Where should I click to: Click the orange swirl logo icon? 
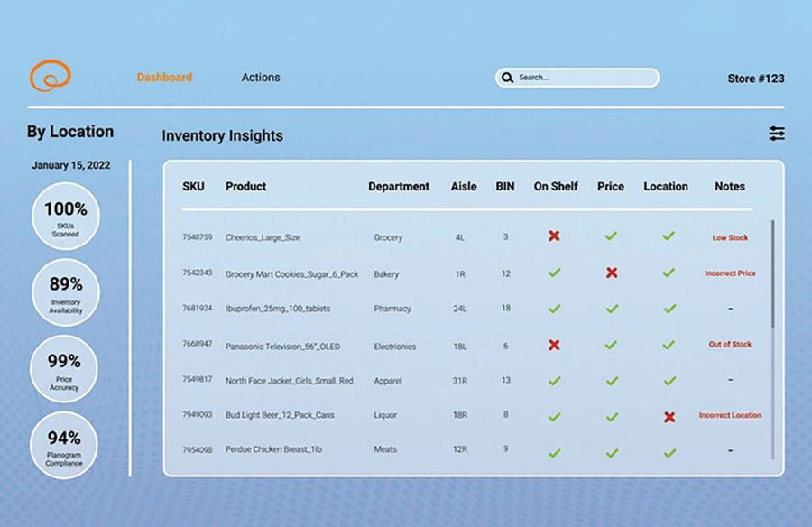point(50,76)
